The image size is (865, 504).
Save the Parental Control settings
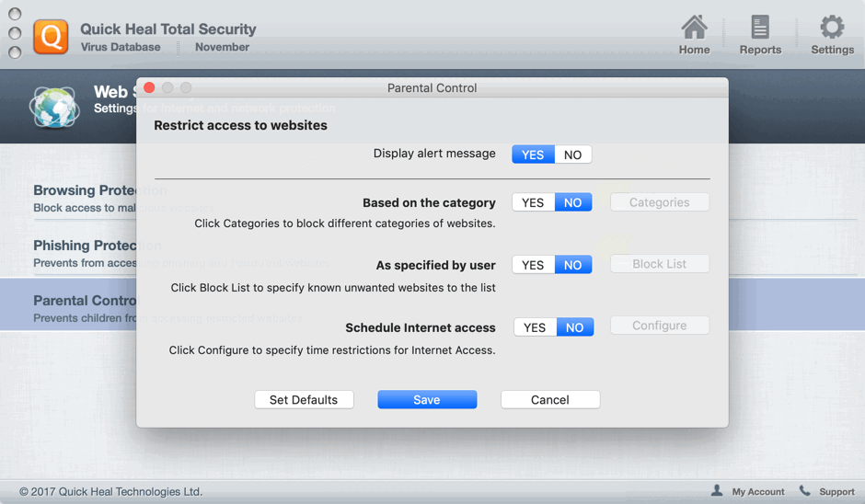427,399
